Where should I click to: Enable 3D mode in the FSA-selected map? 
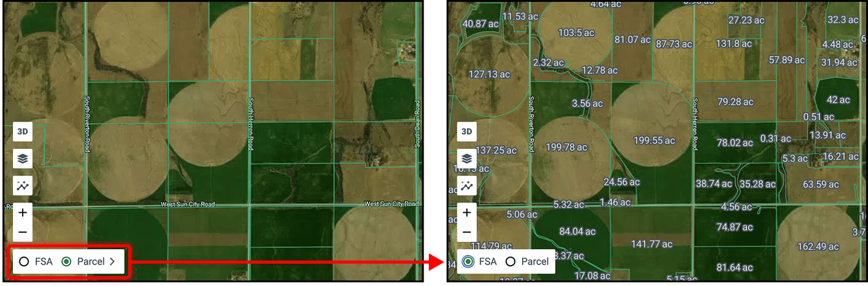466,131
